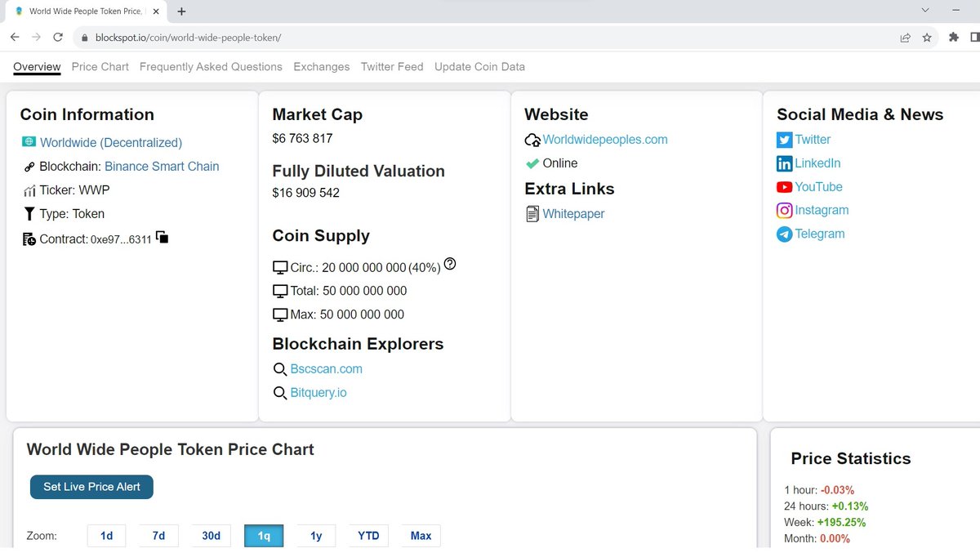
Task: Click the browser back arrow
Action: click(x=15, y=38)
